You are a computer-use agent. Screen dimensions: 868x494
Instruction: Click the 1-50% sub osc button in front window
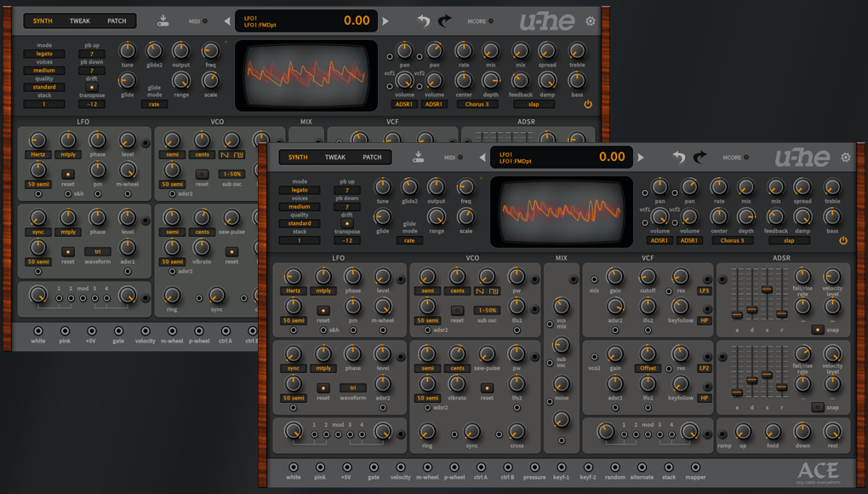(487, 310)
